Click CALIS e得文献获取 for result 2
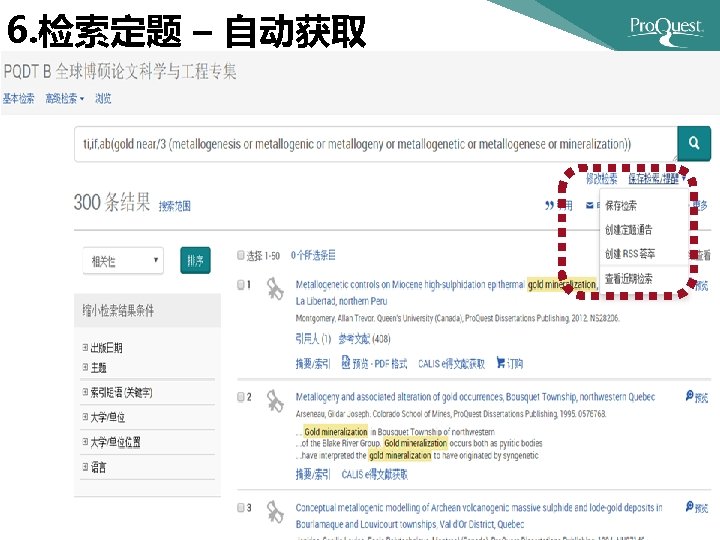720x540 pixels. 374,474
